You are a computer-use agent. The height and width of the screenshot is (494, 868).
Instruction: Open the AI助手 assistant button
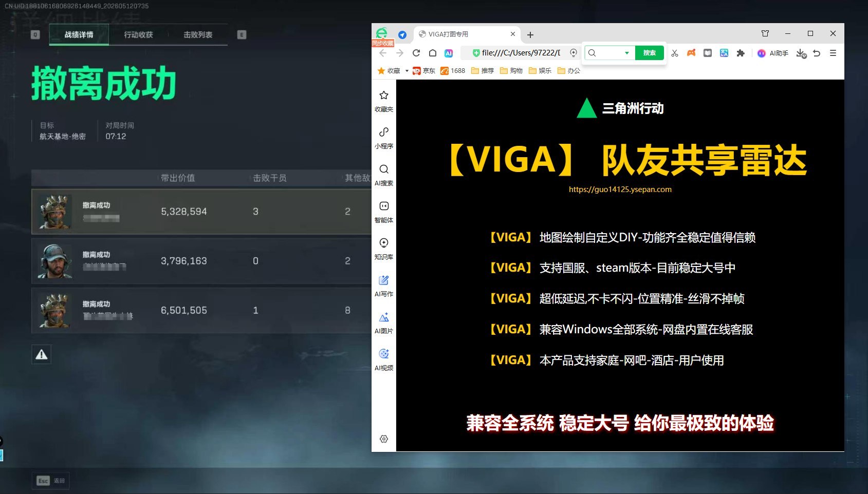tap(773, 53)
